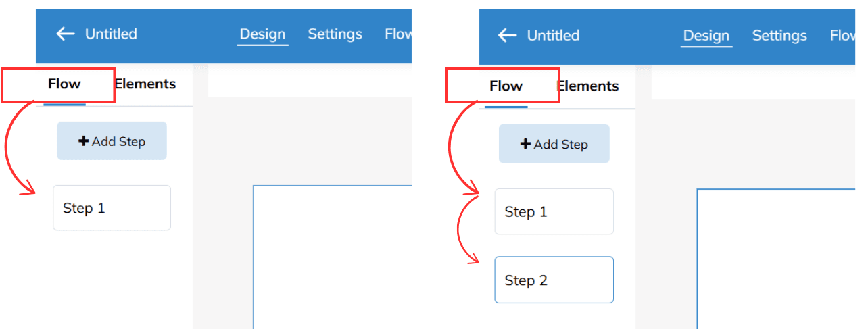
Task: Select Step 1 in the left screenshot
Action: [x=112, y=208]
